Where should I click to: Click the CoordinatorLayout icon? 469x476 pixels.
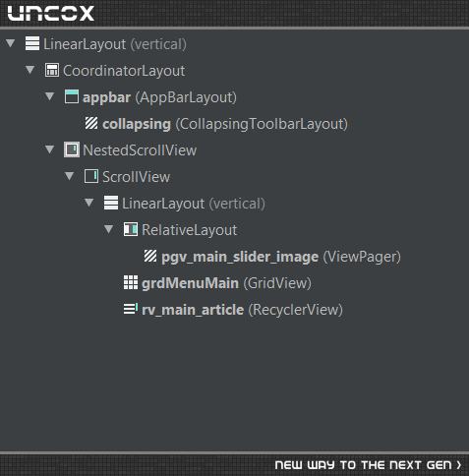[52, 70]
